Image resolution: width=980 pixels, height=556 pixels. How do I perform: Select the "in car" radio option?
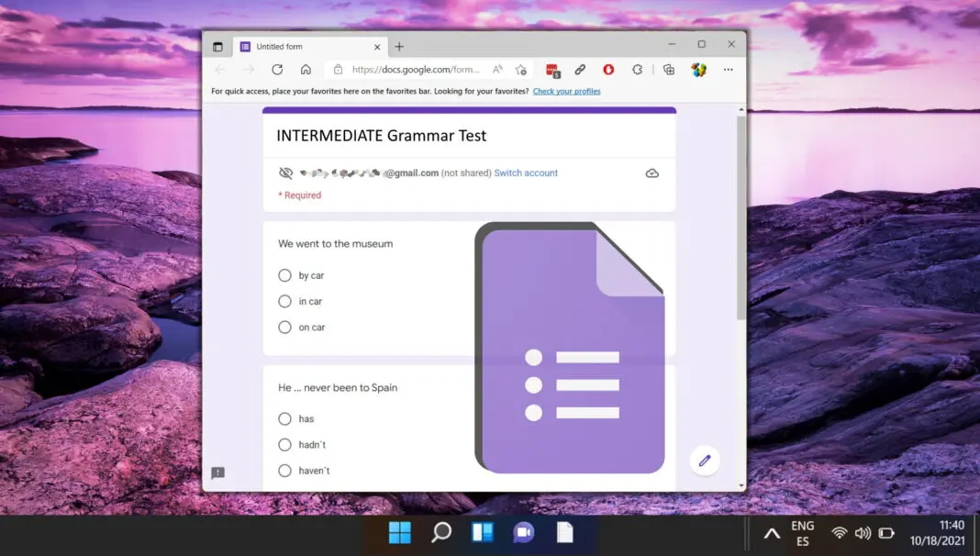coord(284,301)
